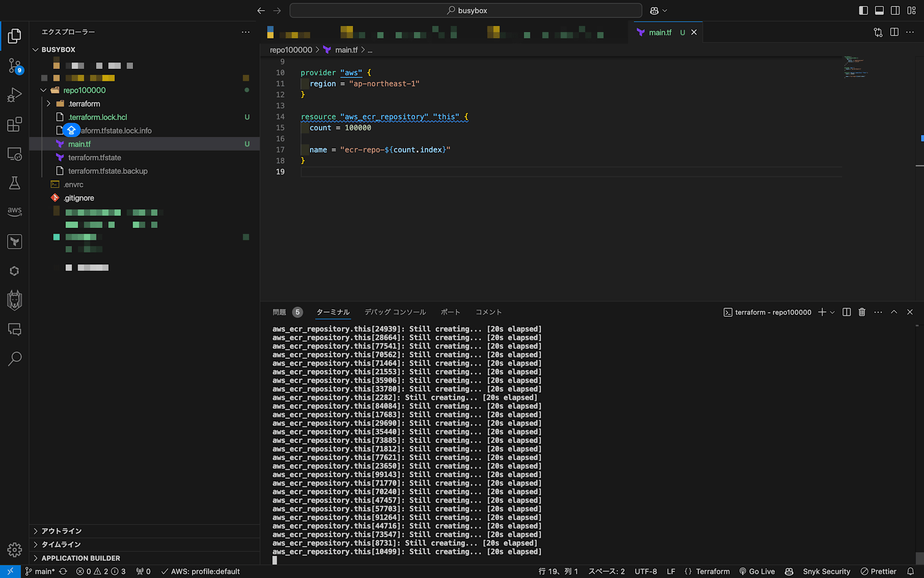The image size is (924, 578).
Task: Switch to the Problems panel tab
Action: coord(287,312)
